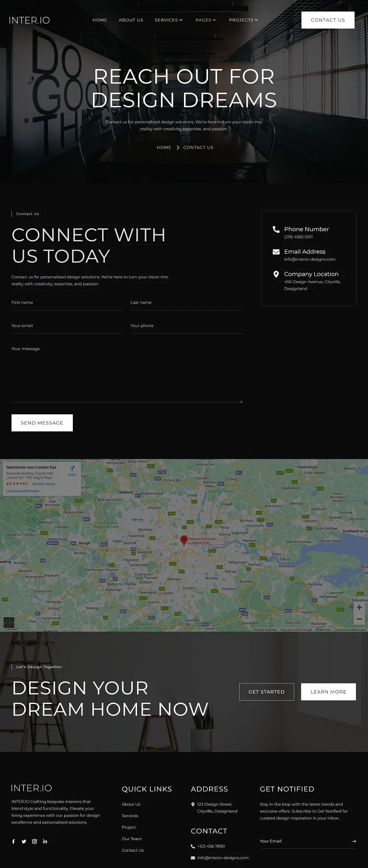Click the Pintasan keyboard map link
The width and height of the screenshot is (368, 868).
tap(265, 630)
